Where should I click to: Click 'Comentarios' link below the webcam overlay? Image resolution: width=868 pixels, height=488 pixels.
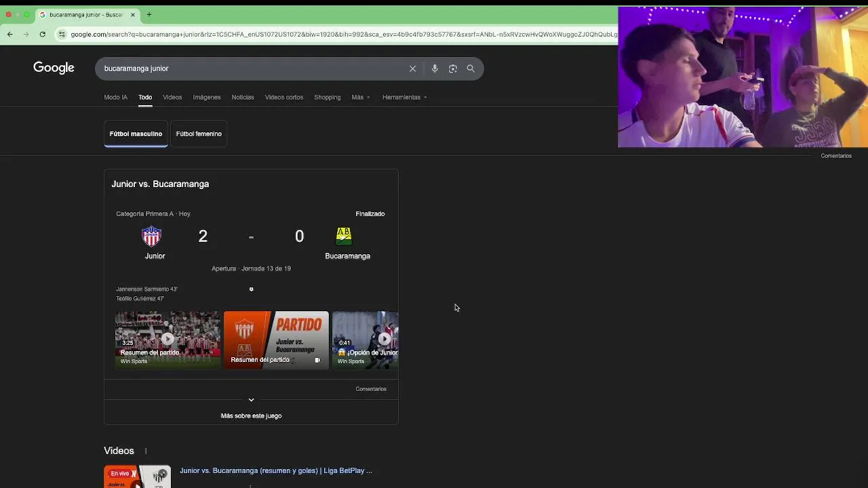(x=836, y=156)
